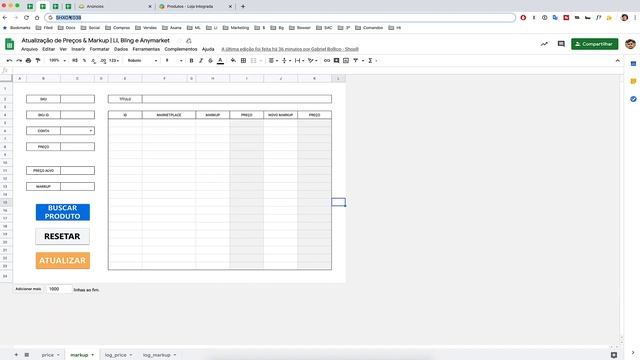The height and width of the screenshot is (360, 640).
Task: Switch to the Produtos - Loja Integrada tab
Action: pyautogui.click(x=195, y=7)
